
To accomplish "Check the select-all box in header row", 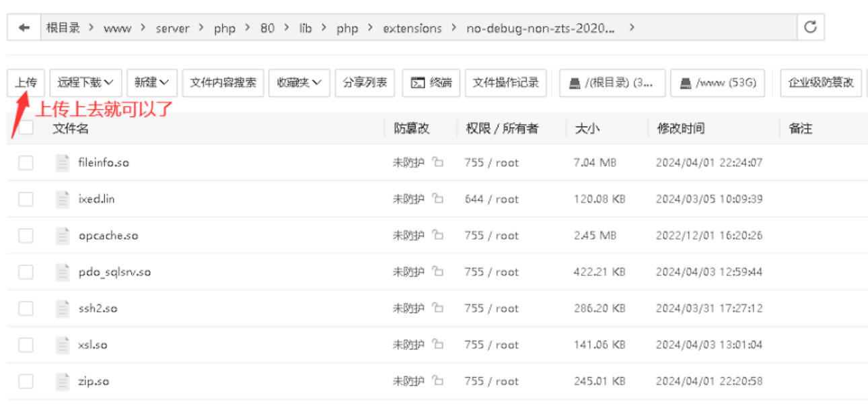I will pos(26,128).
